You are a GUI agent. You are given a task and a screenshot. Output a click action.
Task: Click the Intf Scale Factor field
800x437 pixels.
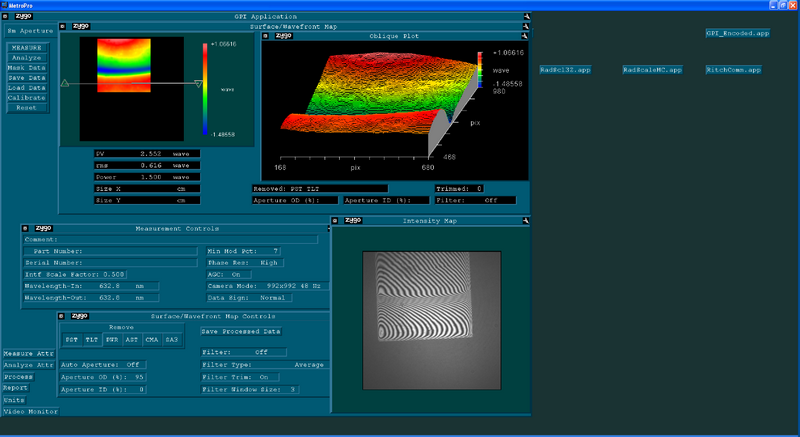(75, 274)
